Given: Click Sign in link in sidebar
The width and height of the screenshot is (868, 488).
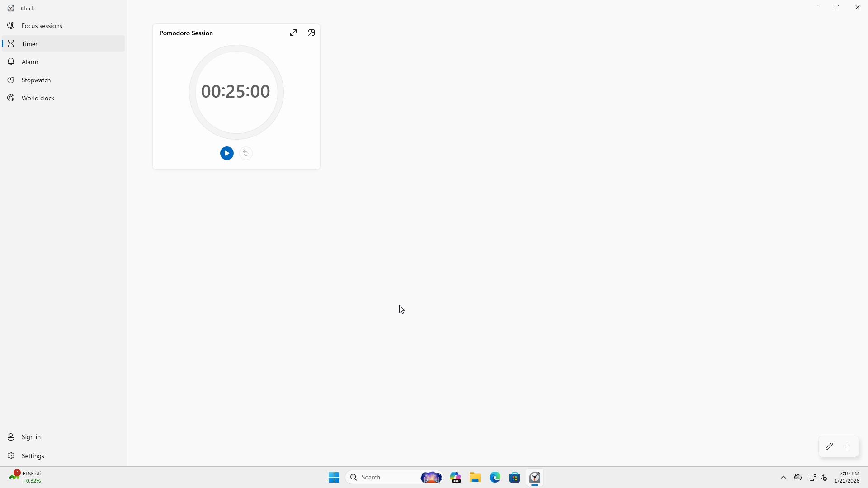Looking at the screenshot, I should 31,437.
